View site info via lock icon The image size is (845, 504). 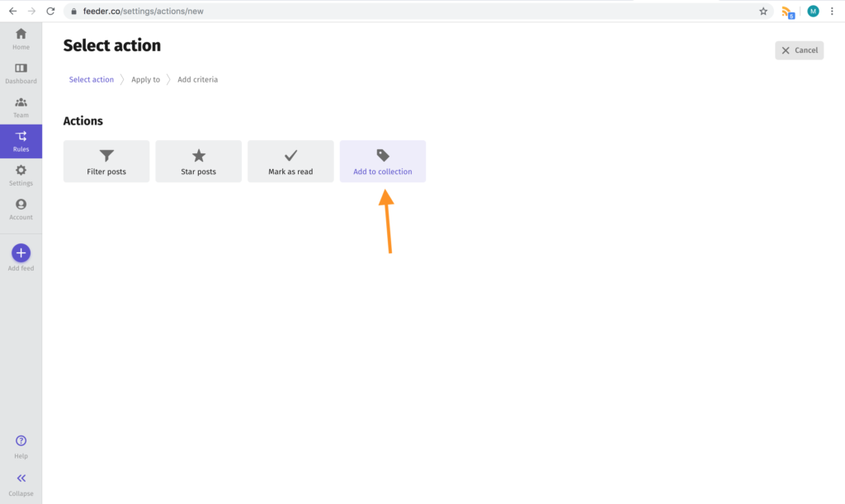[73, 11]
